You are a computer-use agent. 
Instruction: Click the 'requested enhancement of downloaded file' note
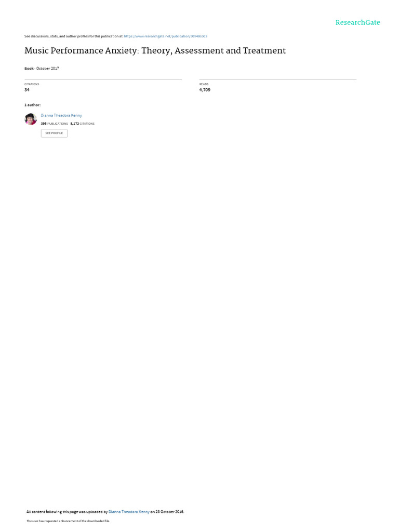point(68,521)
